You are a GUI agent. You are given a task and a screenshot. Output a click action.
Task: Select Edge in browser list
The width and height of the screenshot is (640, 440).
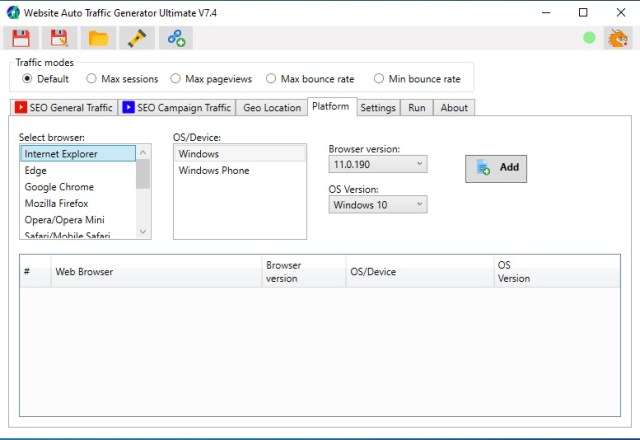coord(78,171)
